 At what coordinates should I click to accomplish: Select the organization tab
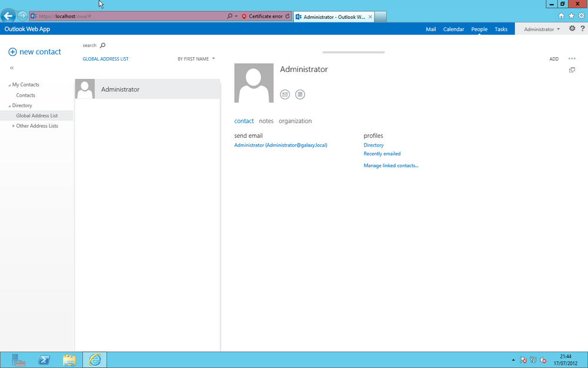[295, 121]
